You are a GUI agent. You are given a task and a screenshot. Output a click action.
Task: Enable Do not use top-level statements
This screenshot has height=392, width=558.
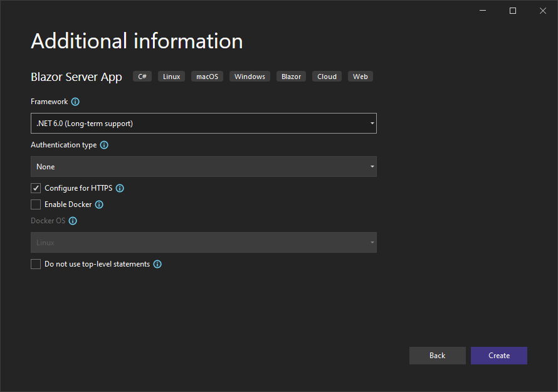(36, 264)
